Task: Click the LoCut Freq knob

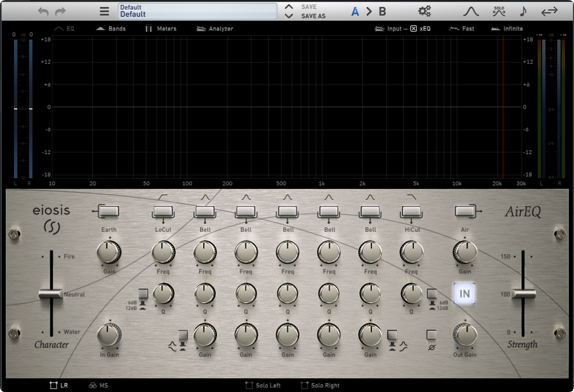Action: click(x=163, y=253)
